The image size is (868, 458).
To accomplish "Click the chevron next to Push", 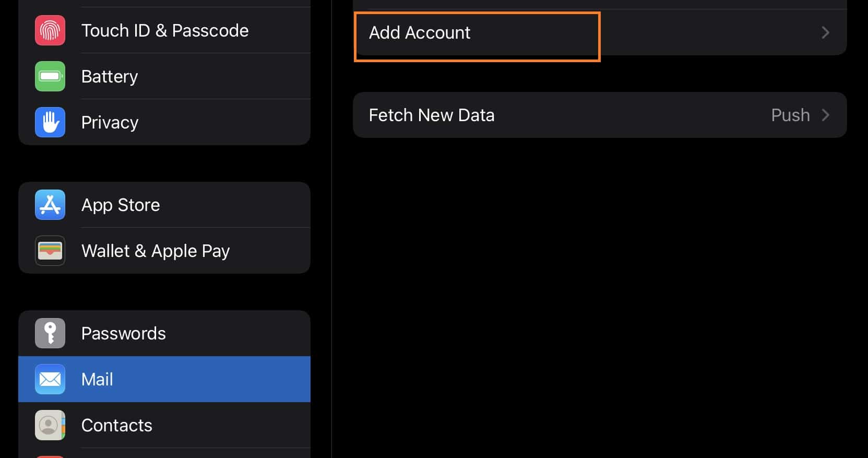I will pos(825,115).
